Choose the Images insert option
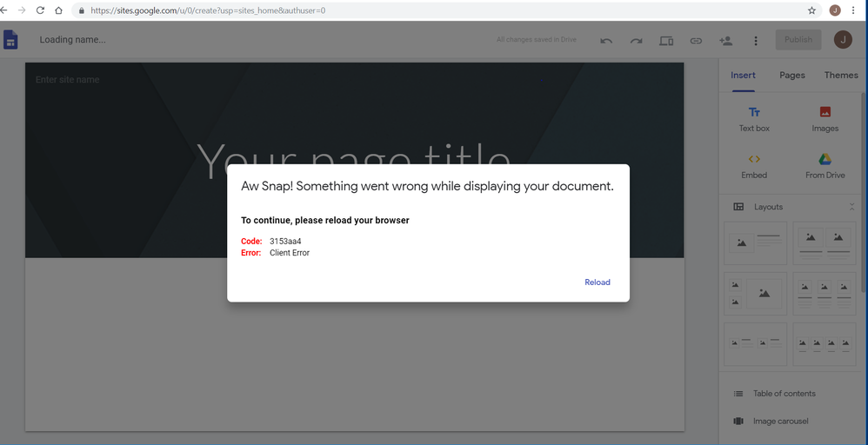 tap(825, 119)
